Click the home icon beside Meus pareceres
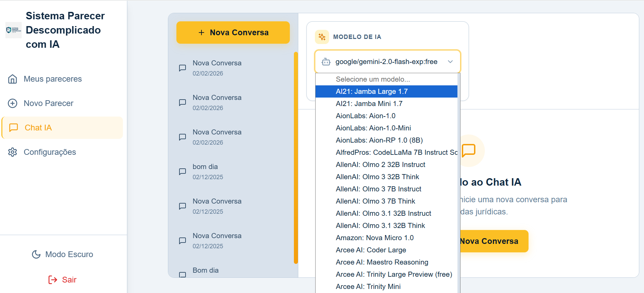 [x=13, y=79]
